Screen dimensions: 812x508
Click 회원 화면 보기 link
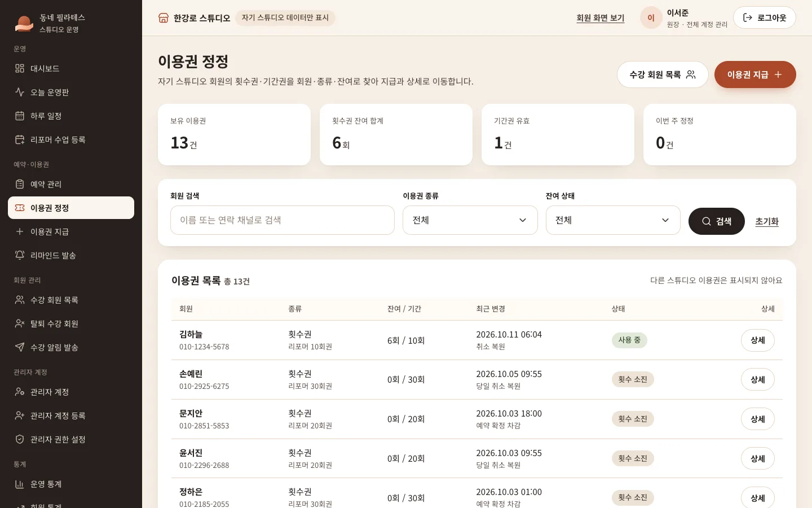pos(601,18)
